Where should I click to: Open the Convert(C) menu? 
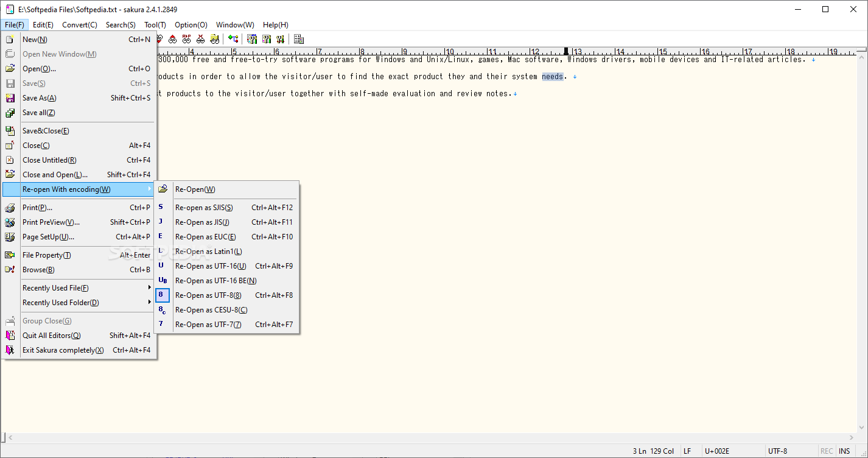click(x=80, y=25)
